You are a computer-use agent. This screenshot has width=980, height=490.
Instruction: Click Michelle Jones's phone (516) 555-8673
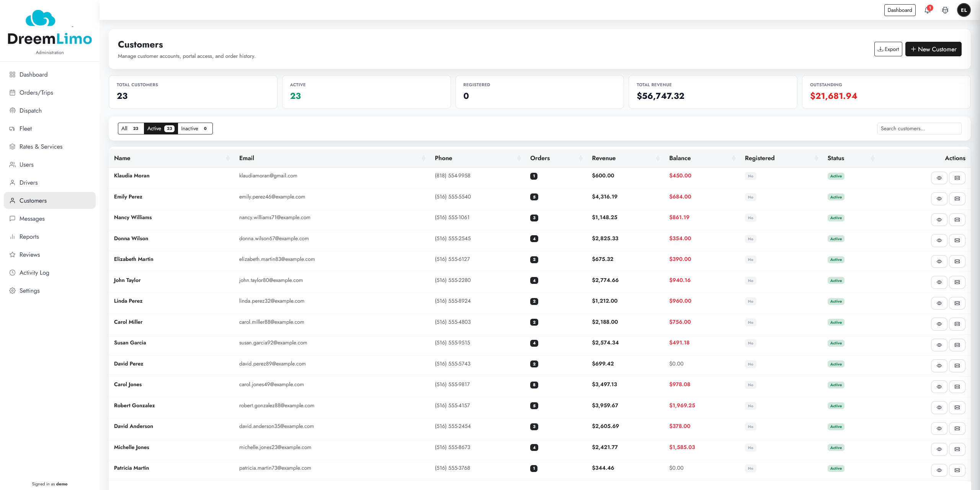pos(452,447)
